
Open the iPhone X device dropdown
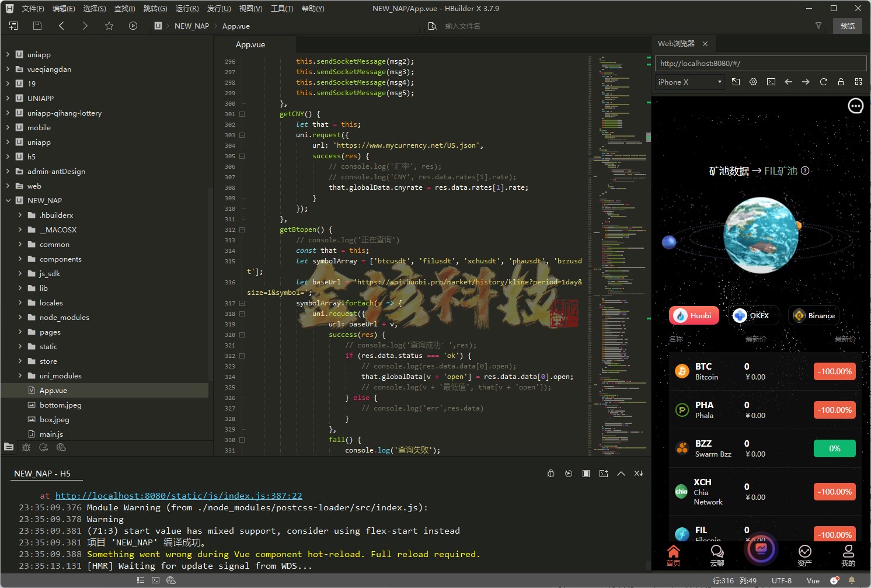tap(690, 82)
